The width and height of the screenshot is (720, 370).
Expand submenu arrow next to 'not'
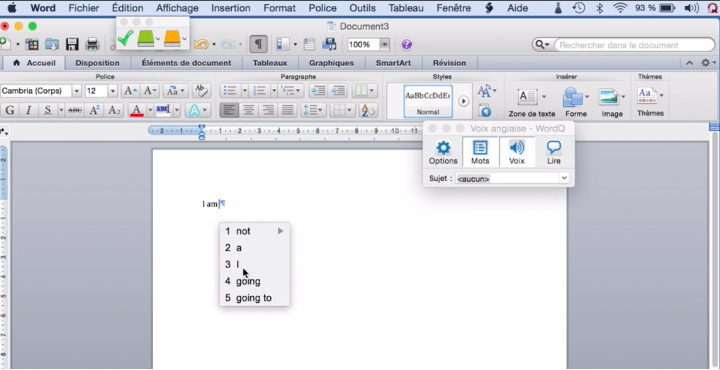[281, 231]
